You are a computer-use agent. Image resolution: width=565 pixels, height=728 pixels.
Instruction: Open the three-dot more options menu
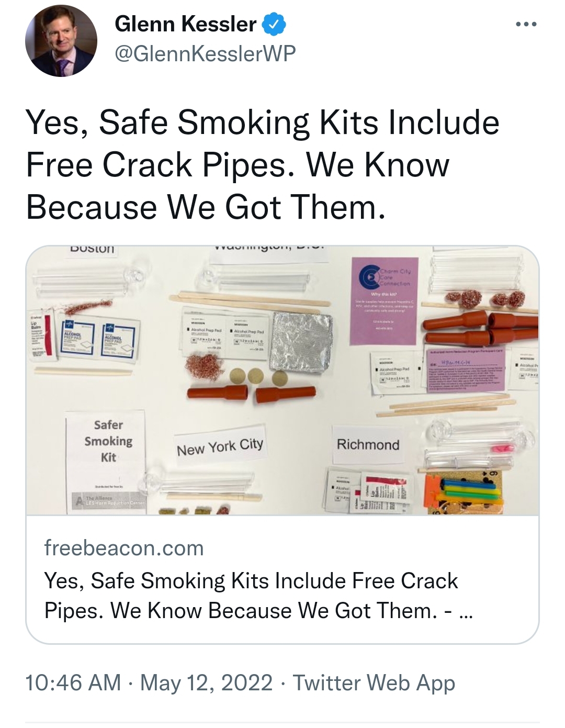[526, 25]
